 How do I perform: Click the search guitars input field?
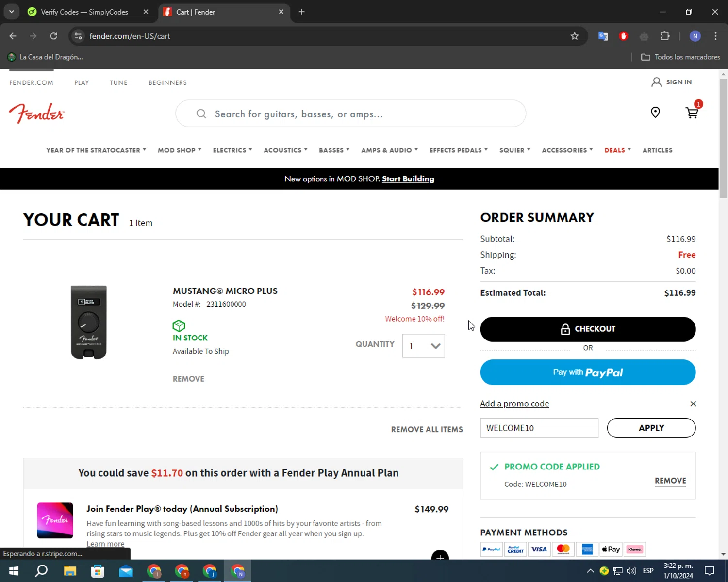point(350,113)
